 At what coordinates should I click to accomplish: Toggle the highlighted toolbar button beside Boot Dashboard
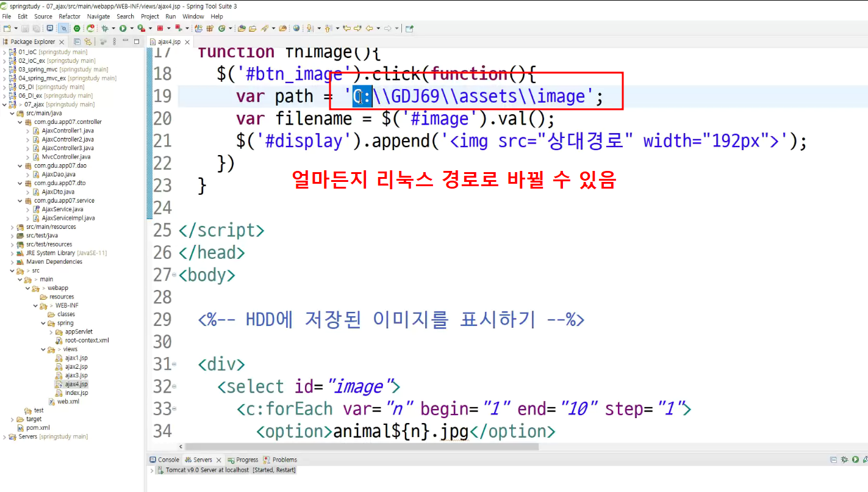[x=63, y=28]
